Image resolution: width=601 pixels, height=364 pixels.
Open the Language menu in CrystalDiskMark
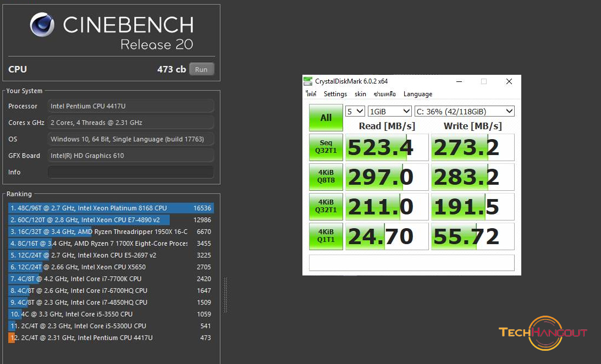pyautogui.click(x=418, y=94)
